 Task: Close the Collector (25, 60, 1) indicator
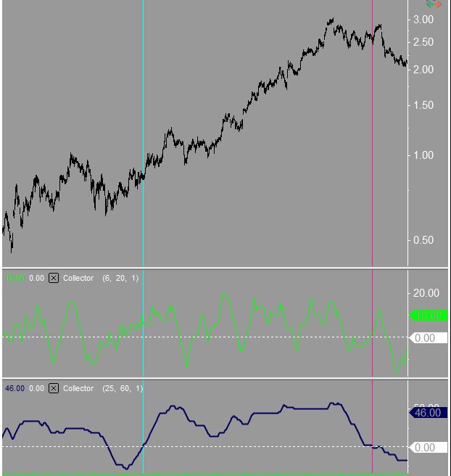click(54, 388)
